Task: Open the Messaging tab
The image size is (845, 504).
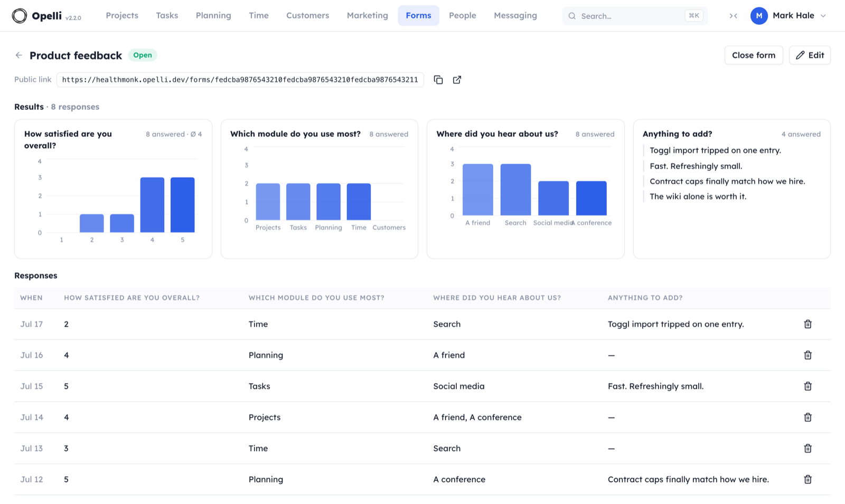Action: pos(515,16)
